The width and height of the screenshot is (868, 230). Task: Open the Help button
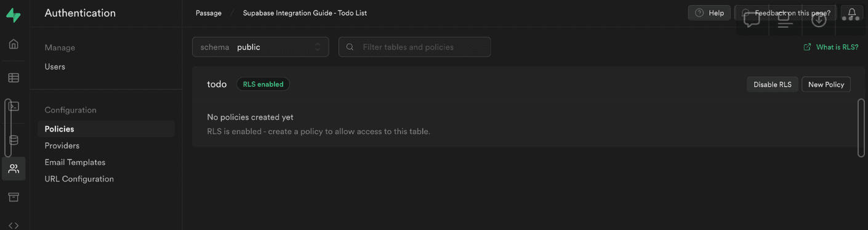709,13
